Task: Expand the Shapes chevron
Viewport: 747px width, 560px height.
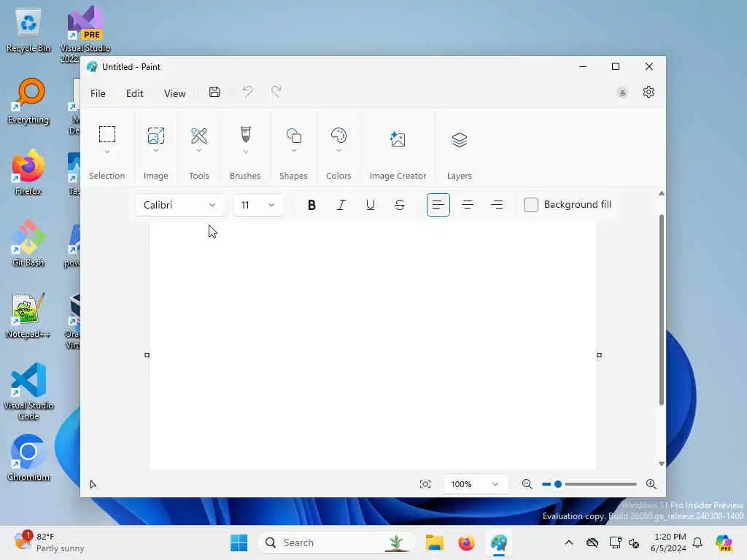Action: point(294,150)
